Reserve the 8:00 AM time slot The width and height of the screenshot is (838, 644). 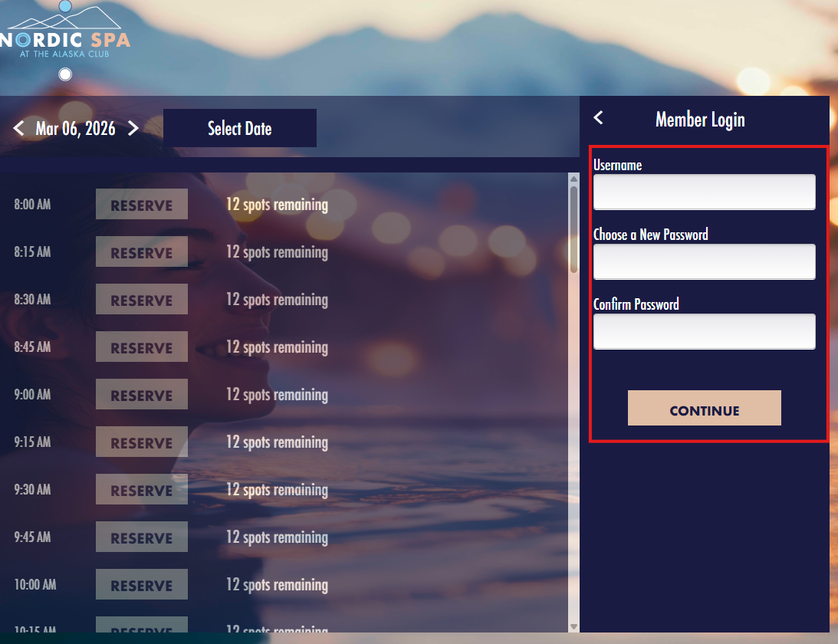[141, 204]
